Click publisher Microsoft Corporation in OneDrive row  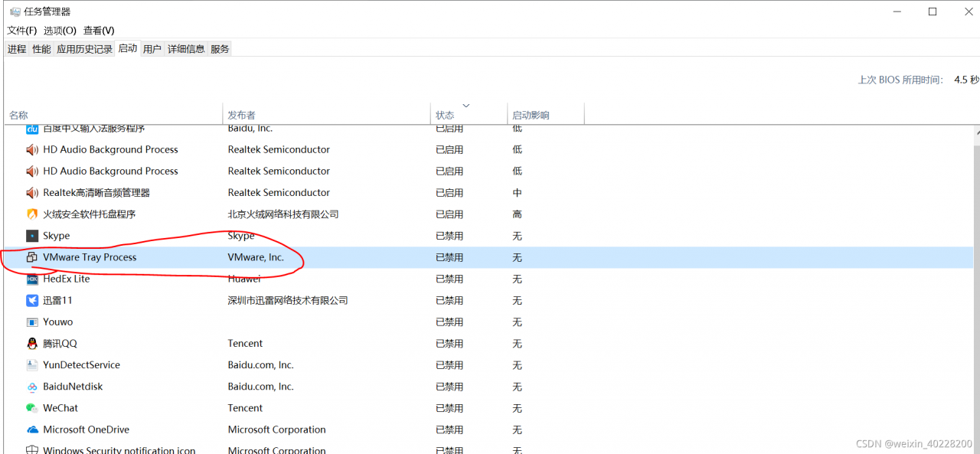(x=277, y=430)
